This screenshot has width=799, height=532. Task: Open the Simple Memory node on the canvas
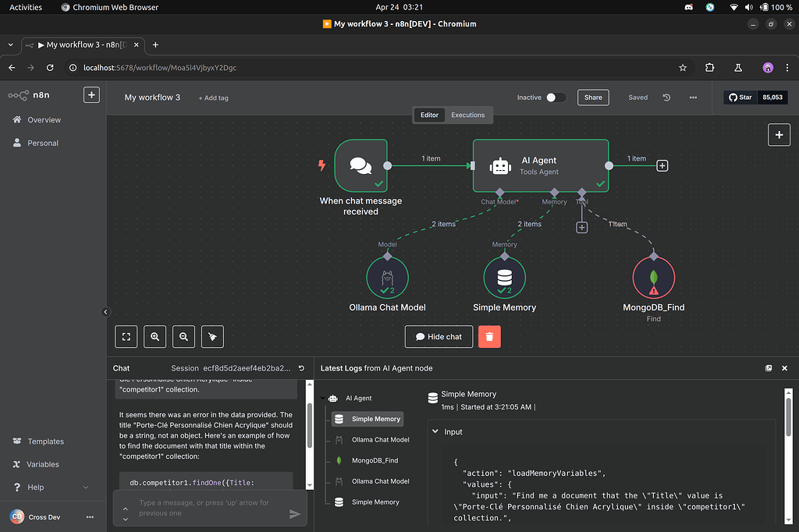point(504,277)
